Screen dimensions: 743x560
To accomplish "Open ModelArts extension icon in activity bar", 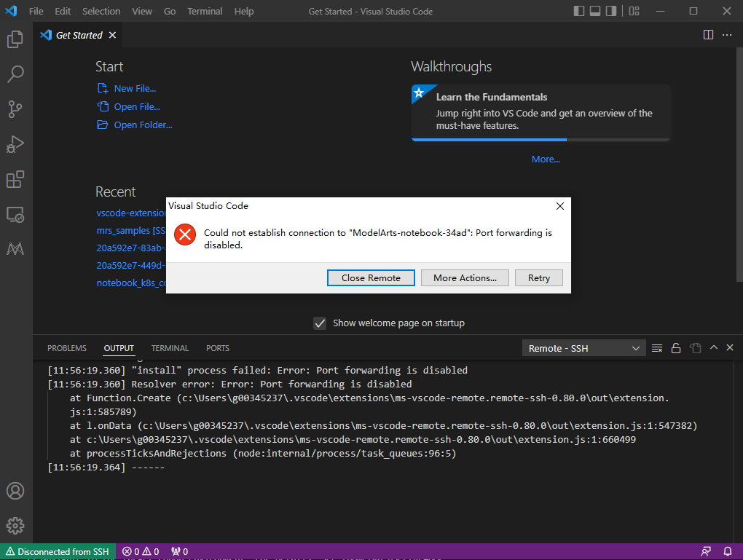I will click(x=15, y=249).
